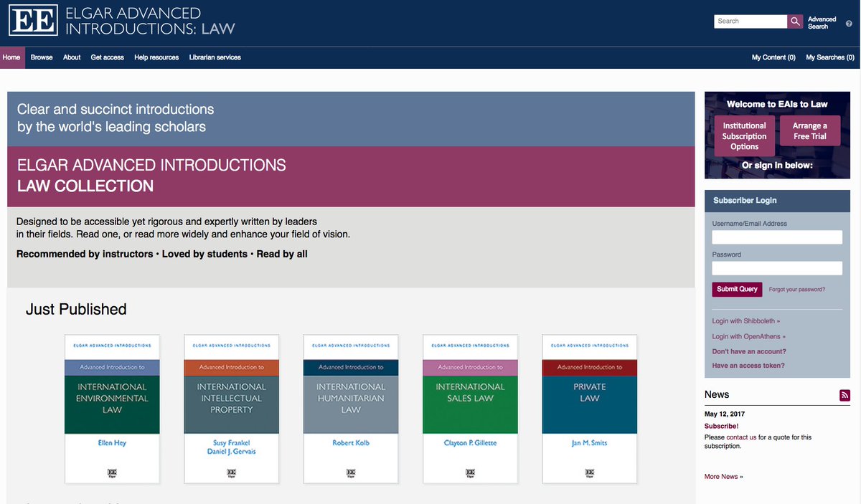Open the About menu item
861x504 pixels.
coord(72,57)
